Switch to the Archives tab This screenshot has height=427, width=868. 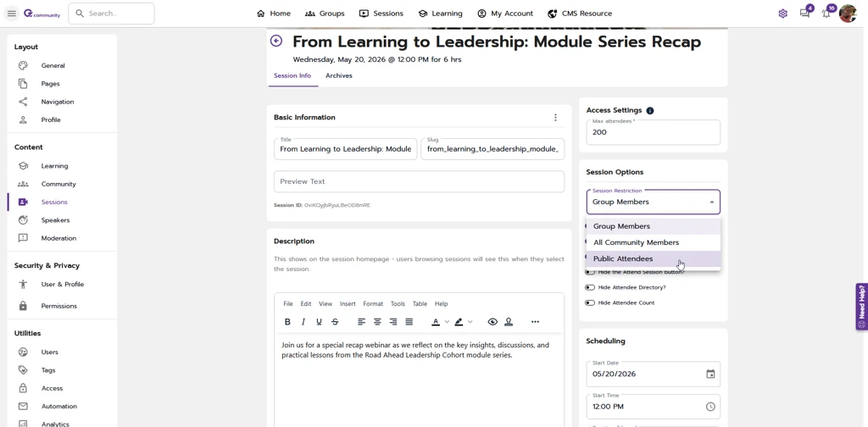(338, 75)
